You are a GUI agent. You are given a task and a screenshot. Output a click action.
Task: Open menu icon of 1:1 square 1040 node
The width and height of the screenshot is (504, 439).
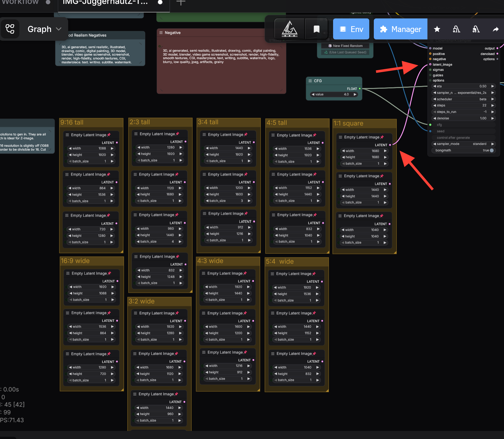coord(340,216)
